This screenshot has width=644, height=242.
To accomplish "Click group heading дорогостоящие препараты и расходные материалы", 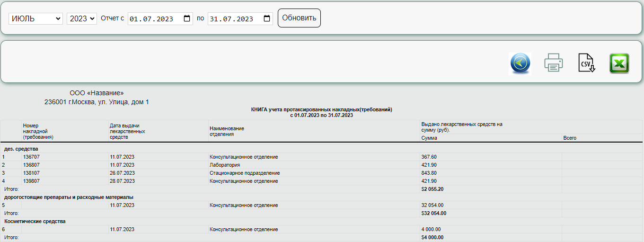I will (69, 197).
